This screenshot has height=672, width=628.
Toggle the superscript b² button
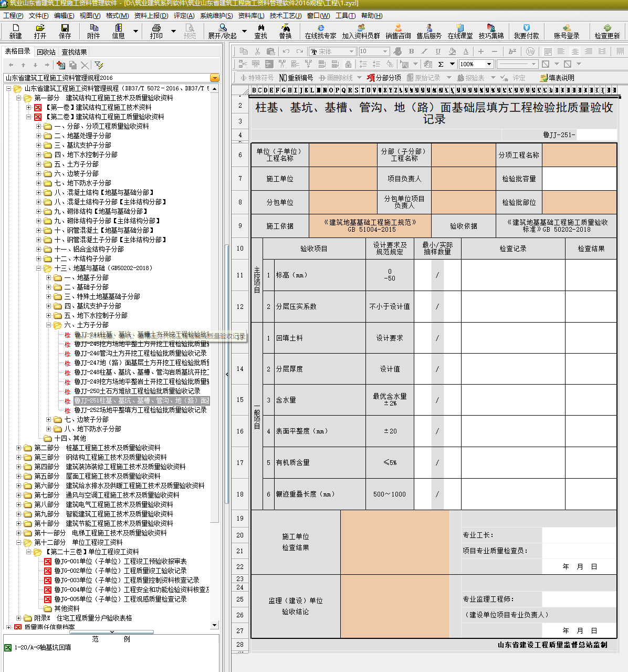coord(512,51)
